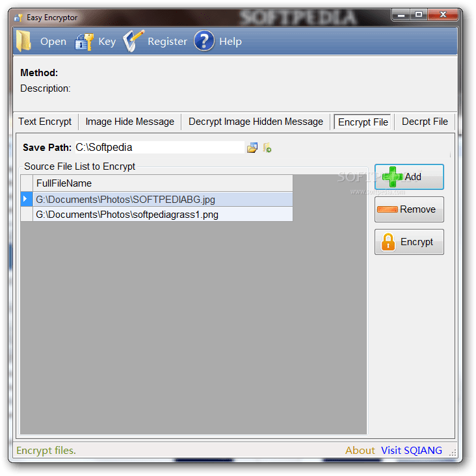Screen dimensions: 476x476
Task: Open the About link in status bar
Action: 360,451
